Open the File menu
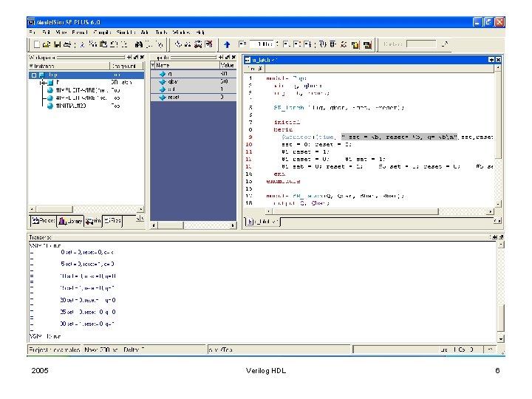 pos(32,33)
